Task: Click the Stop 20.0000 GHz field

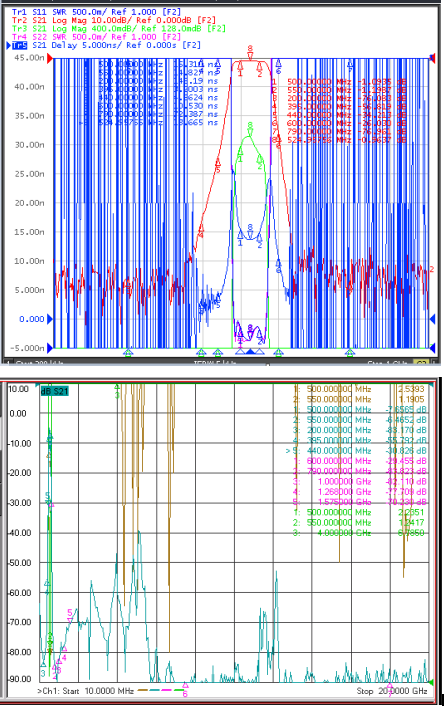Action: (392, 691)
